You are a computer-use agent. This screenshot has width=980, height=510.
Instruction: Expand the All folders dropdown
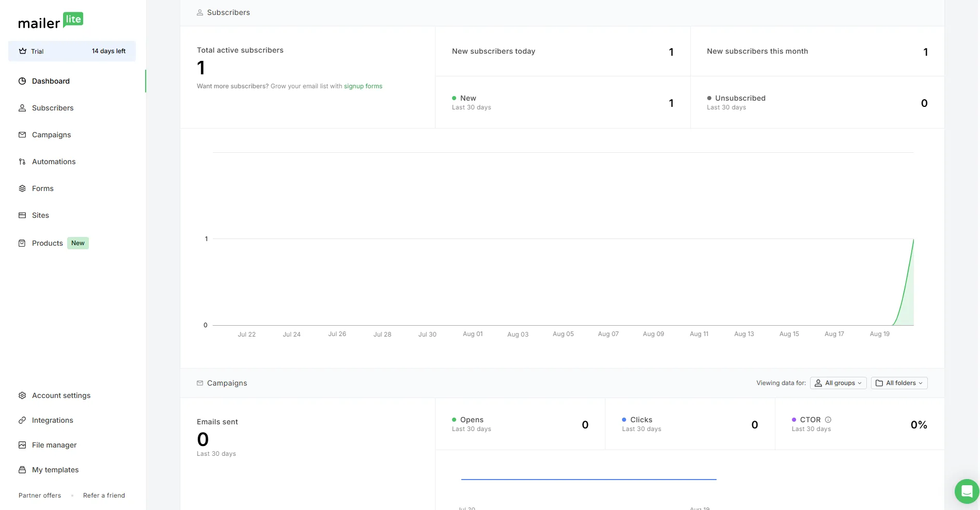tap(899, 383)
